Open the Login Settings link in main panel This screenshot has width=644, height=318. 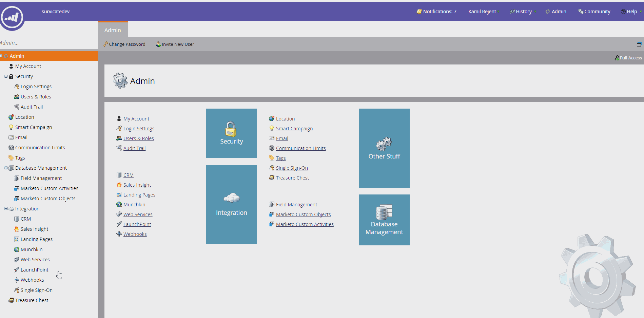pyautogui.click(x=139, y=129)
